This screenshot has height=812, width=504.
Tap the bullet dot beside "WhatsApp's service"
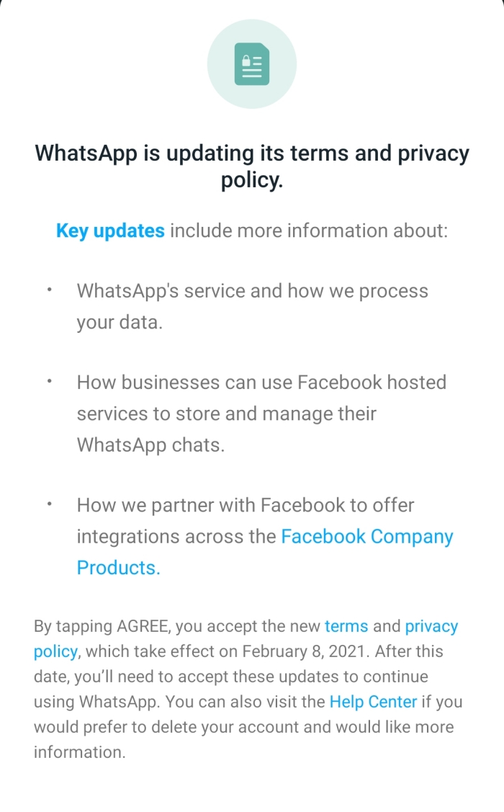pos(49,290)
